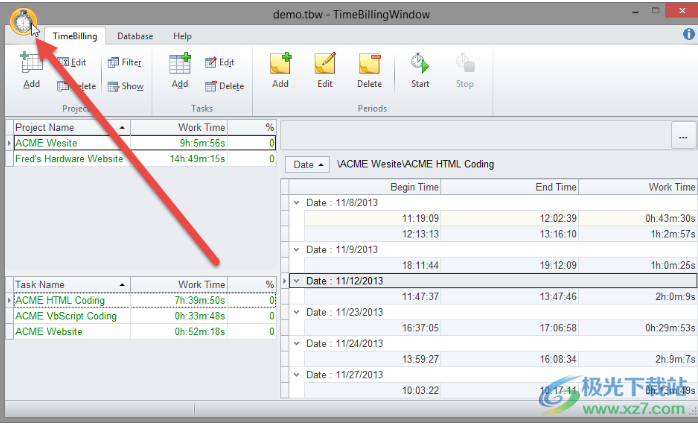Stop the time tracking stopwatch
This screenshot has height=425, width=698.
coord(465,70)
